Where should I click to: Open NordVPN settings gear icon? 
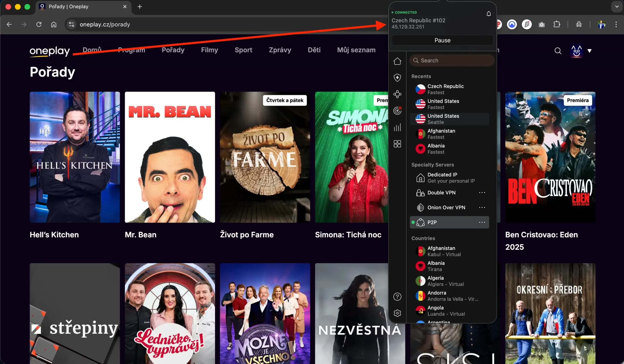tap(397, 313)
